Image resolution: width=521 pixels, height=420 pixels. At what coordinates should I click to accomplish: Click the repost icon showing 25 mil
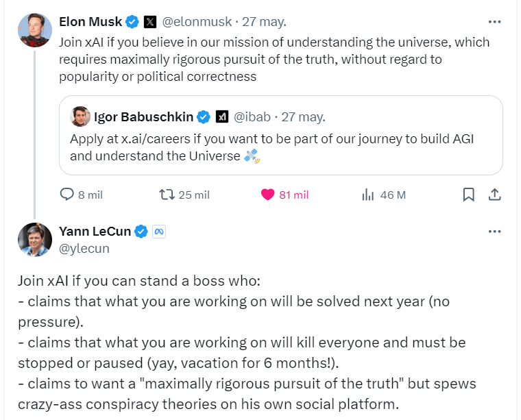point(167,195)
